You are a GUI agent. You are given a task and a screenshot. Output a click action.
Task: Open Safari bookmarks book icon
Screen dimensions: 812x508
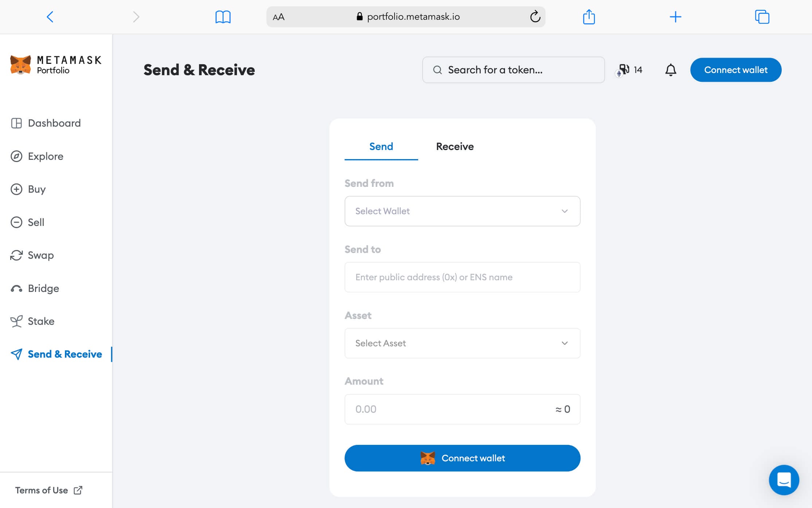(x=223, y=17)
